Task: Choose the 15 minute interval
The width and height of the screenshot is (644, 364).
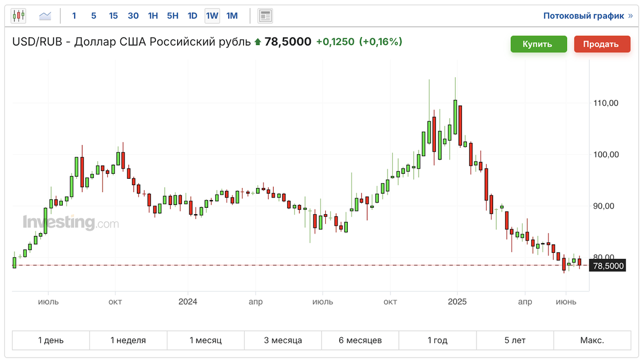Action: point(113,16)
